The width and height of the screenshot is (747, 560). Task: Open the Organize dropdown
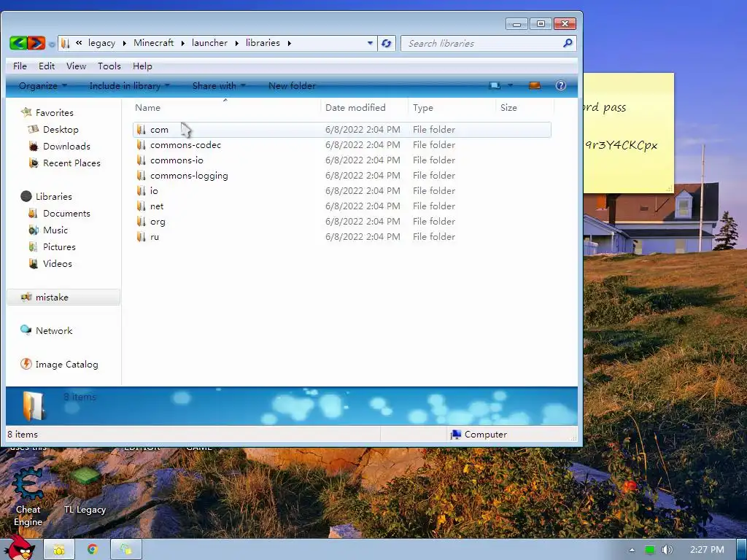click(42, 86)
